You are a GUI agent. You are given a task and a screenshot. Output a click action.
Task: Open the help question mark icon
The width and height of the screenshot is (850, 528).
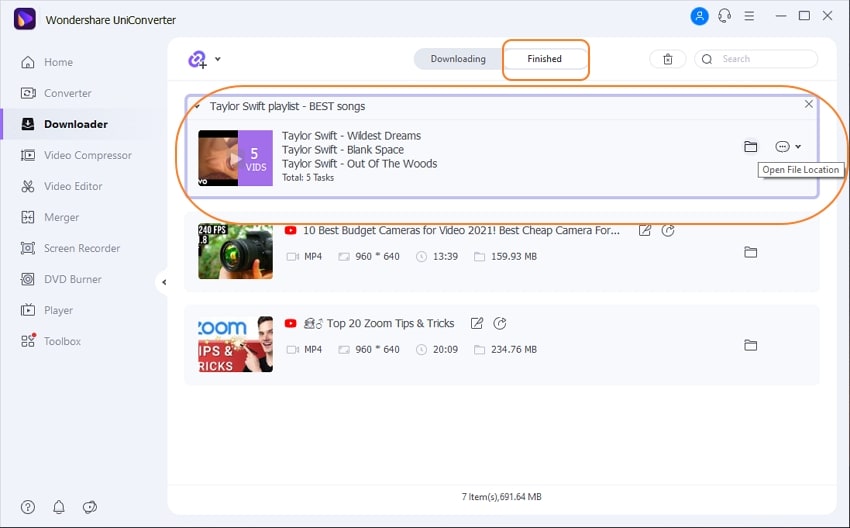pos(28,507)
